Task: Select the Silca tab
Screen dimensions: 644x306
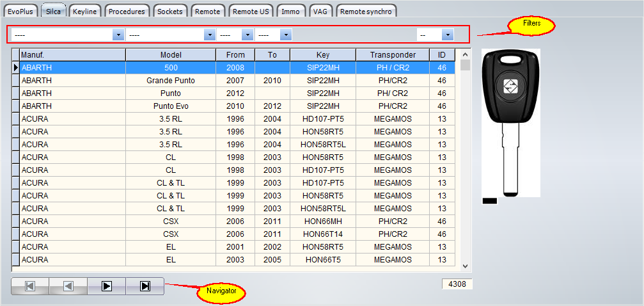Action: pos(53,12)
